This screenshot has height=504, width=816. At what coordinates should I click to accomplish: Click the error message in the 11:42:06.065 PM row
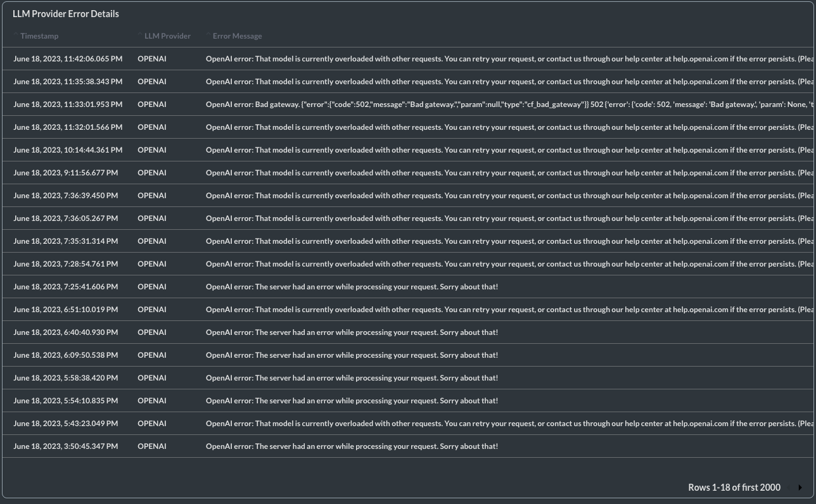coord(509,59)
